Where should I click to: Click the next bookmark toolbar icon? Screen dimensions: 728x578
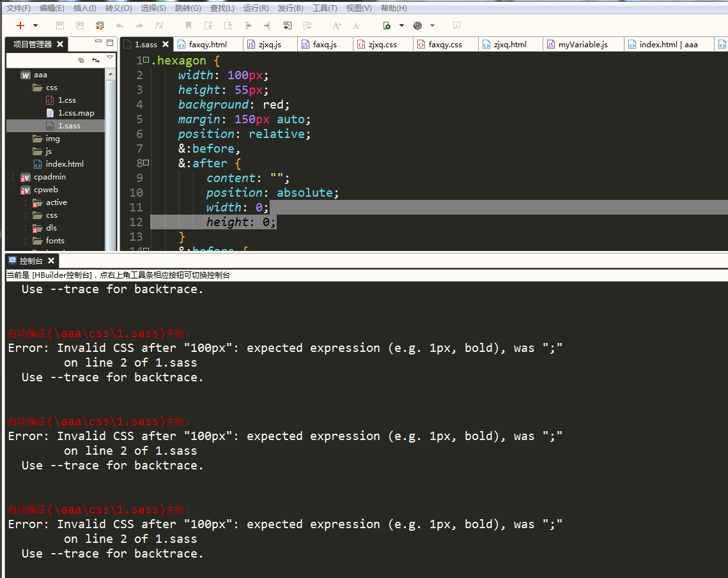click(x=228, y=26)
